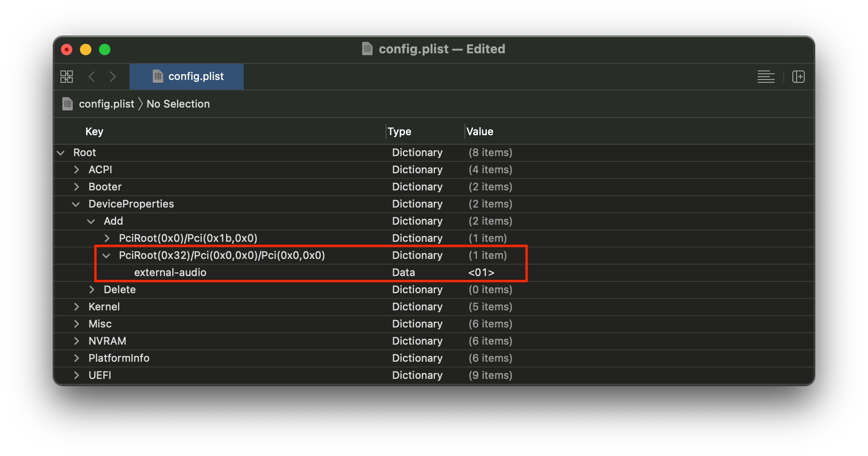868x456 pixels.
Task: Click the (8 items) value of Root
Action: (x=490, y=152)
